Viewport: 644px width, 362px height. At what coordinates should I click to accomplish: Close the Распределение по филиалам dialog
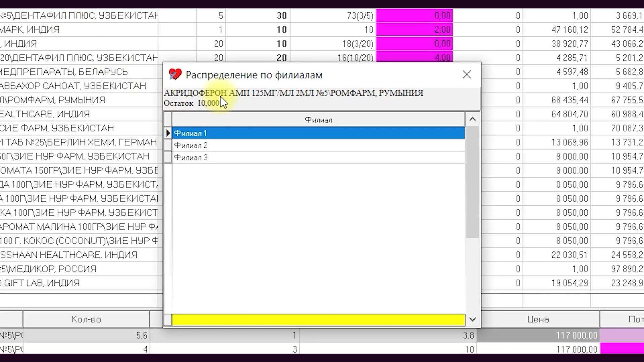pos(467,74)
